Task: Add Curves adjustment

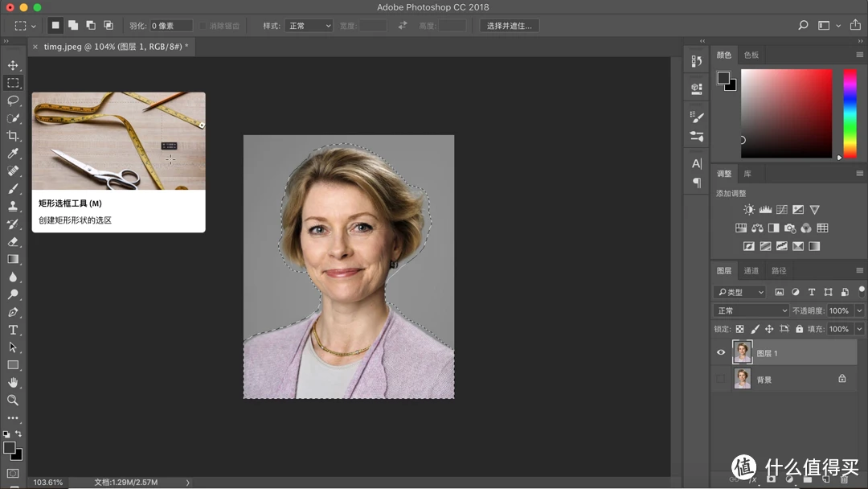Action: click(x=782, y=209)
